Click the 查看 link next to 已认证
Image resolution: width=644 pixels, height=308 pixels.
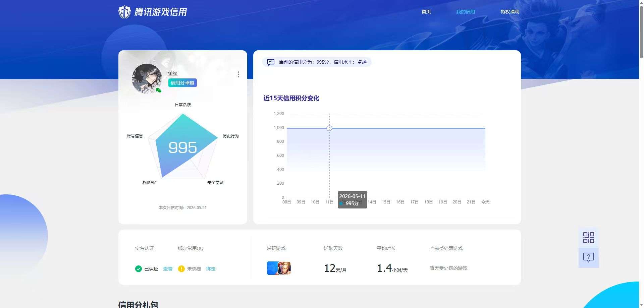click(x=168, y=269)
